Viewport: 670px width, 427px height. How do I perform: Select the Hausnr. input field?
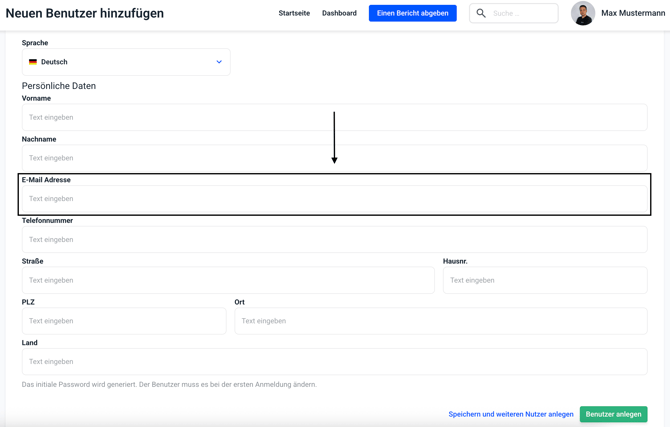tap(544, 281)
